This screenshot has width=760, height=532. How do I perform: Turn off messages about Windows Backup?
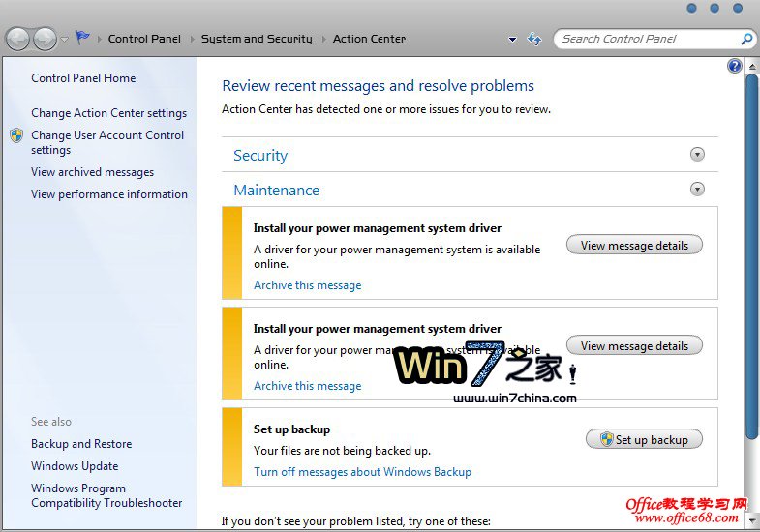[362, 472]
